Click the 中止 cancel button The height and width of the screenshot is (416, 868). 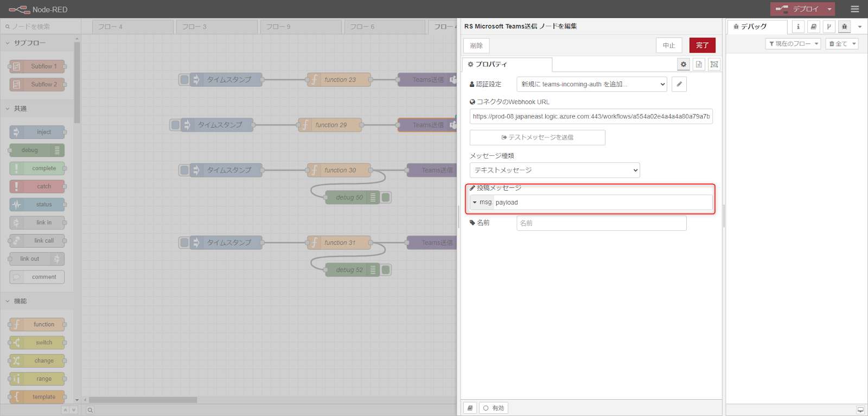(669, 46)
